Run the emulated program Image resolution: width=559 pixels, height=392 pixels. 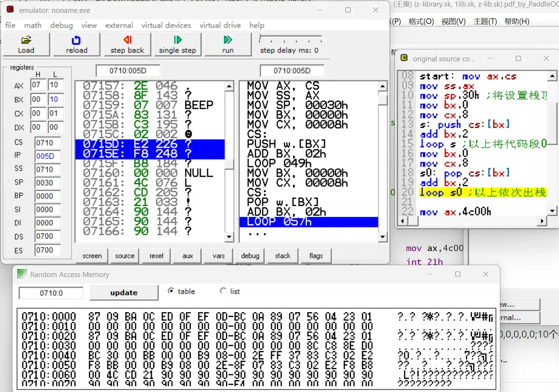tap(228, 44)
